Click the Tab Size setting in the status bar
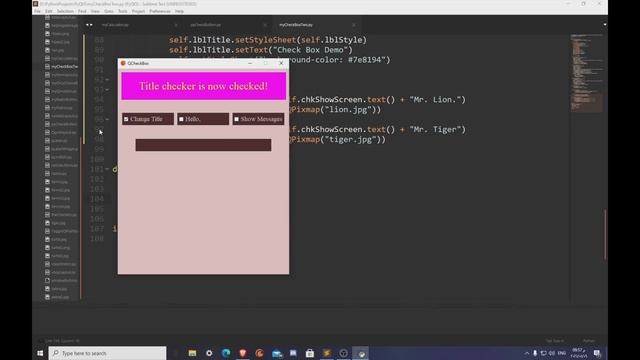 click(555, 341)
